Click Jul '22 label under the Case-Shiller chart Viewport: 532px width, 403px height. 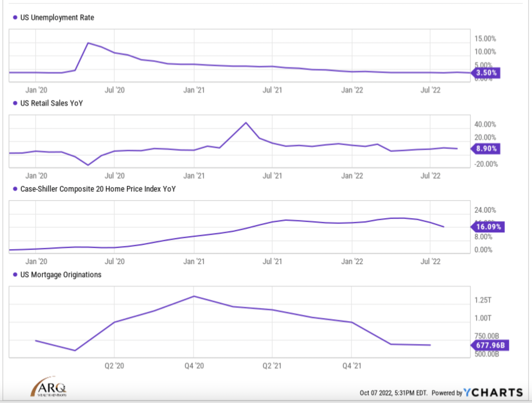click(x=430, y=262)
